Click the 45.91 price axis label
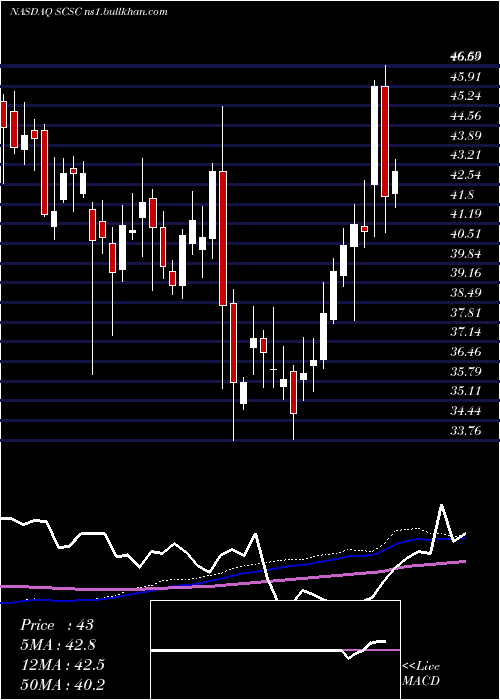Viewport: 500px width, 700px height. coord(466,77)
